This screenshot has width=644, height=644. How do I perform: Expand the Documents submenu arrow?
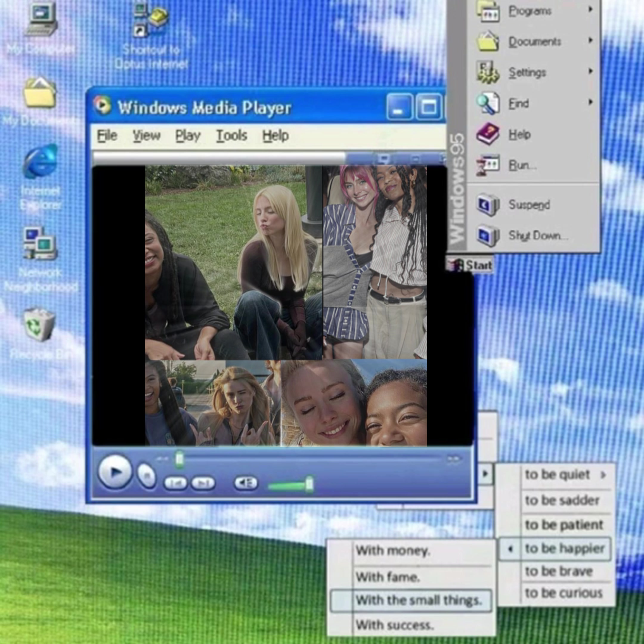point(590,40)
